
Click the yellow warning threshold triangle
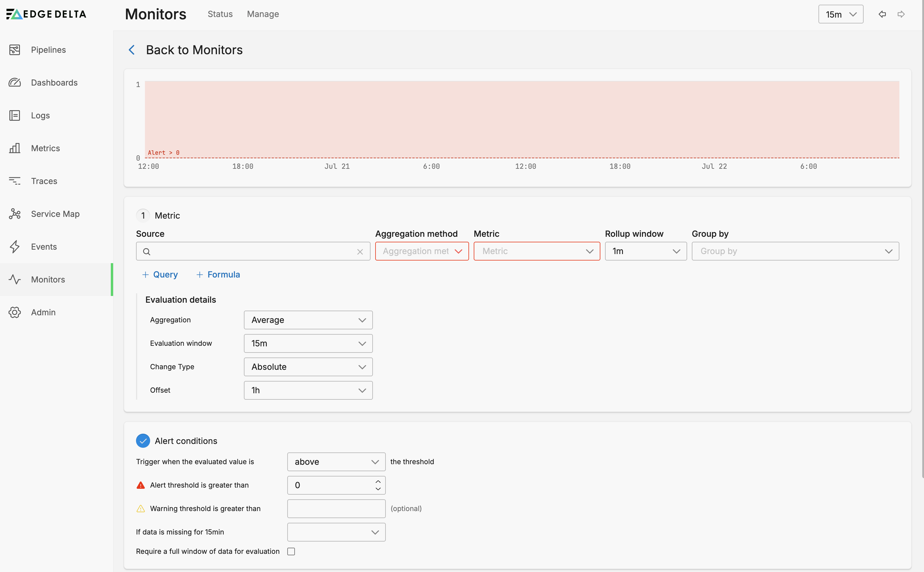141,508
